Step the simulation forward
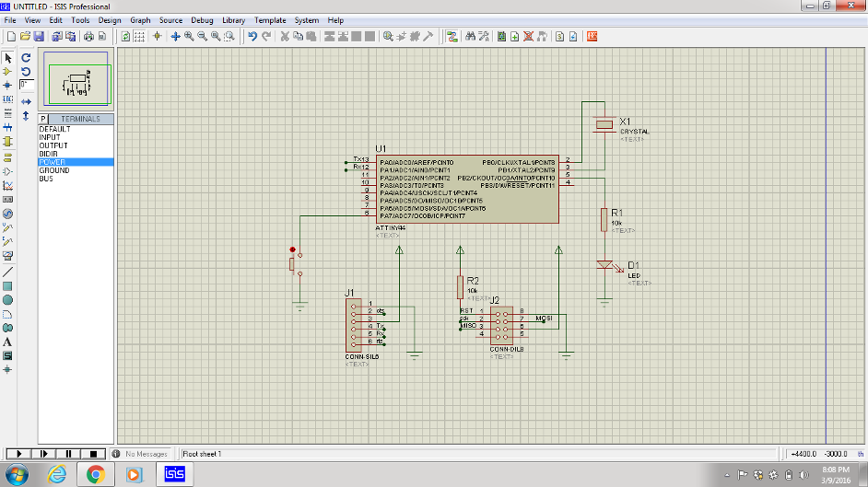Screen dimensions: 868x487 [x=43, y=454]
